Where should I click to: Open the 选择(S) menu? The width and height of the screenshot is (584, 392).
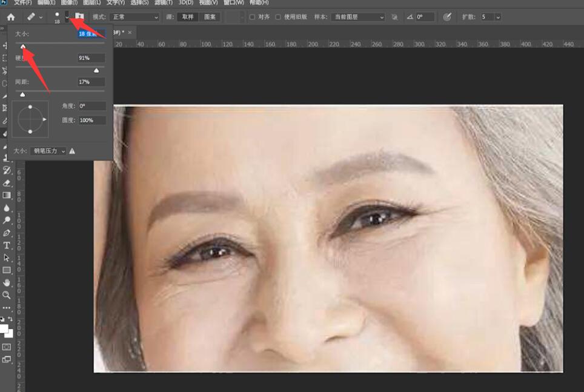[x=139, y=2]
